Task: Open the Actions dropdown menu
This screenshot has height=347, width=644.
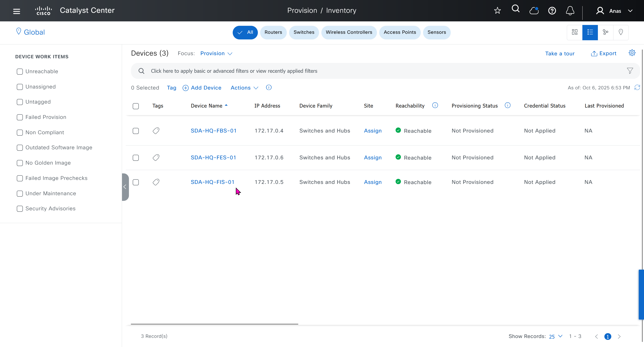Action: pyautogui.click(x=244, y=88)
